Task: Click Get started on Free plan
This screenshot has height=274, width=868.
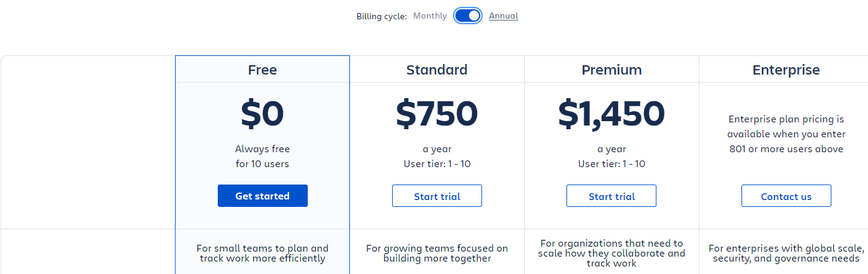Action: tap(262, 196)
